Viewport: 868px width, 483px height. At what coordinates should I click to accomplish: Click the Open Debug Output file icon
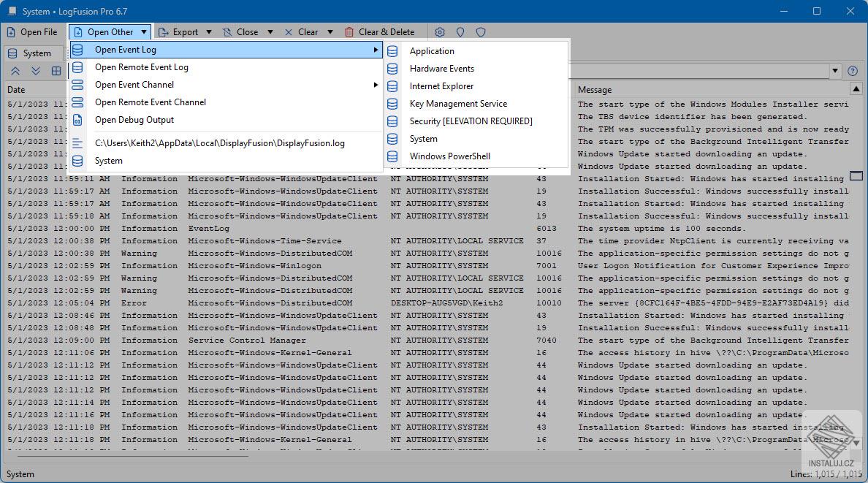point(77,120)
